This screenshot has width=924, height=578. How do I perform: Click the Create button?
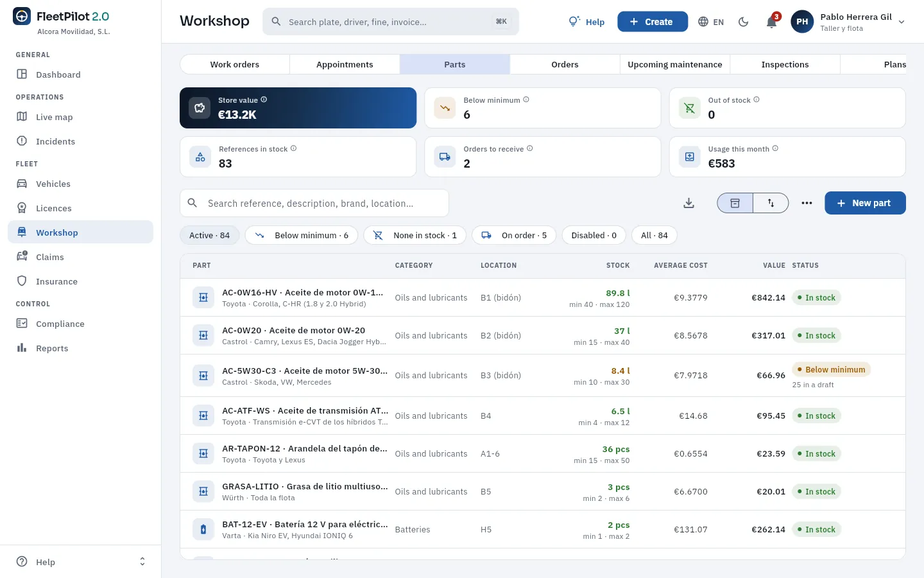pyautogui.click(x=653, y=22)
